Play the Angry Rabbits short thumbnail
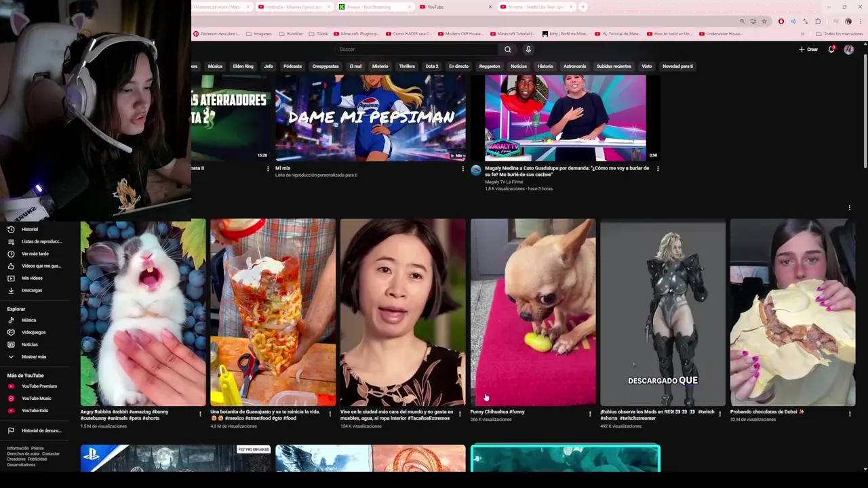Viewport: 868px width, 488px height. point(142,312)
